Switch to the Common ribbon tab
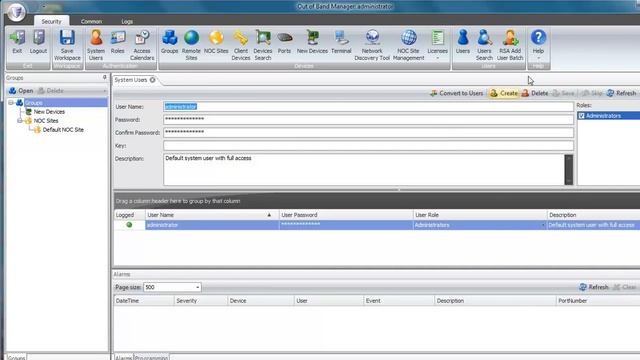This screenshot has height=360, width=640. (91, 21)
